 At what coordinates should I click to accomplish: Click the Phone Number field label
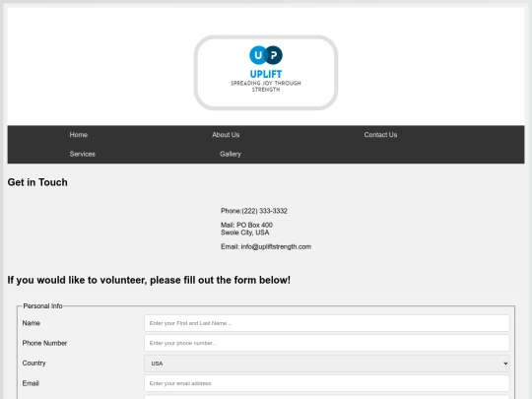(x=44, y=343)
